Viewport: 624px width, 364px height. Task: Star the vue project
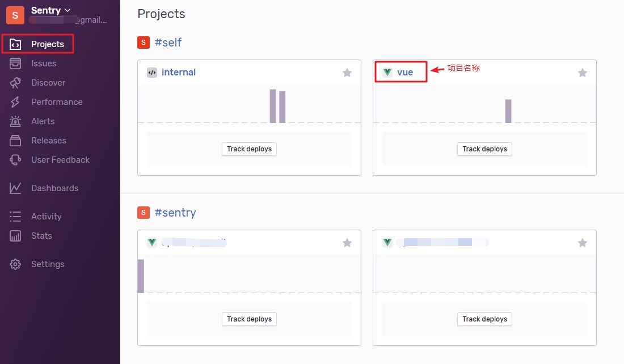(x=582, y=72)
